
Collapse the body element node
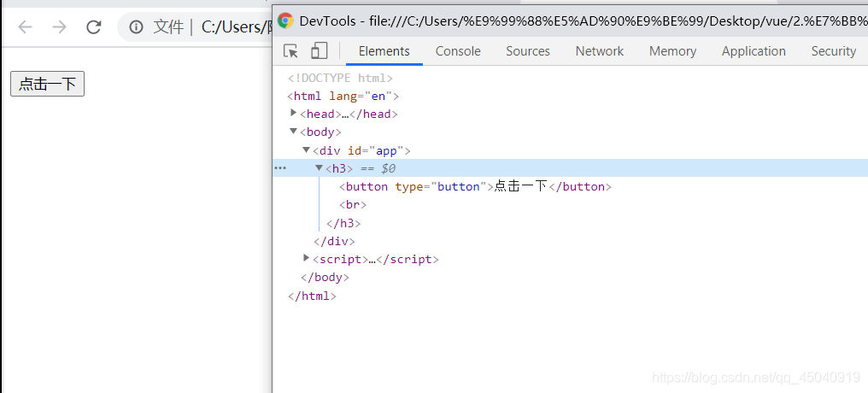293,132
